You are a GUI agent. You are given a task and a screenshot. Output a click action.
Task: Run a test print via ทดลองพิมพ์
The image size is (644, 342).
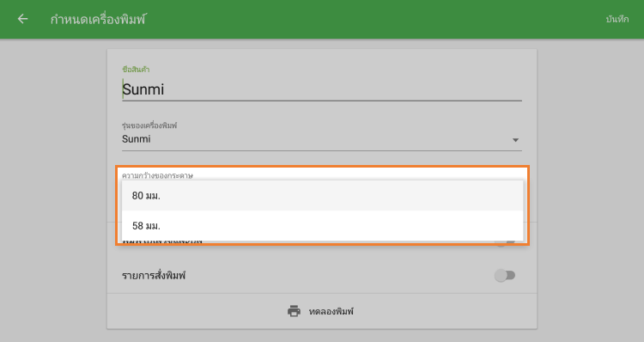(x=331, y=312)
